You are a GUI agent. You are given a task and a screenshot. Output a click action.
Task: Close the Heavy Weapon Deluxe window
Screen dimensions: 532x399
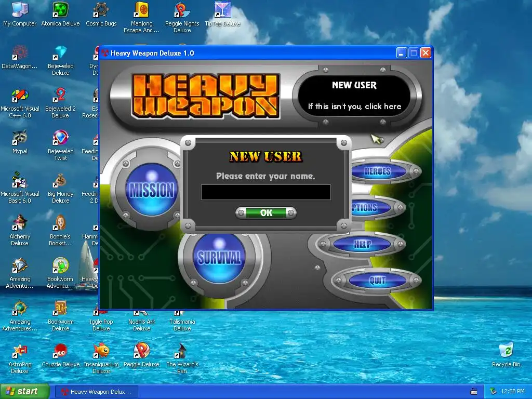425,53
